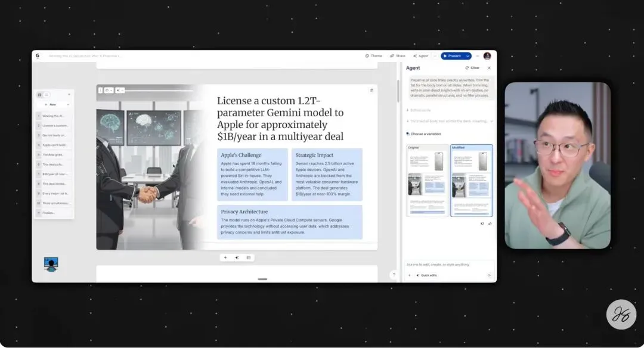Click the Gamma logo home icon
Screen dimensions: 644x348
pos(38,56)
